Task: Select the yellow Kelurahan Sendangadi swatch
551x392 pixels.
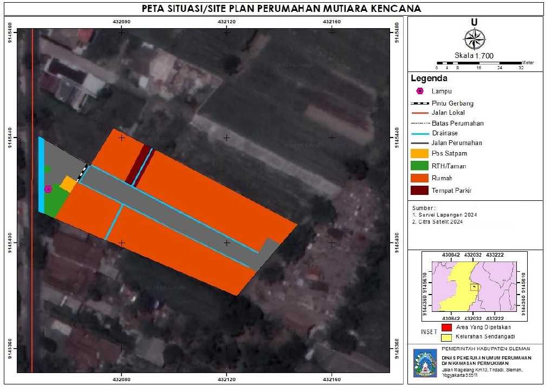Action: [446, 337]
